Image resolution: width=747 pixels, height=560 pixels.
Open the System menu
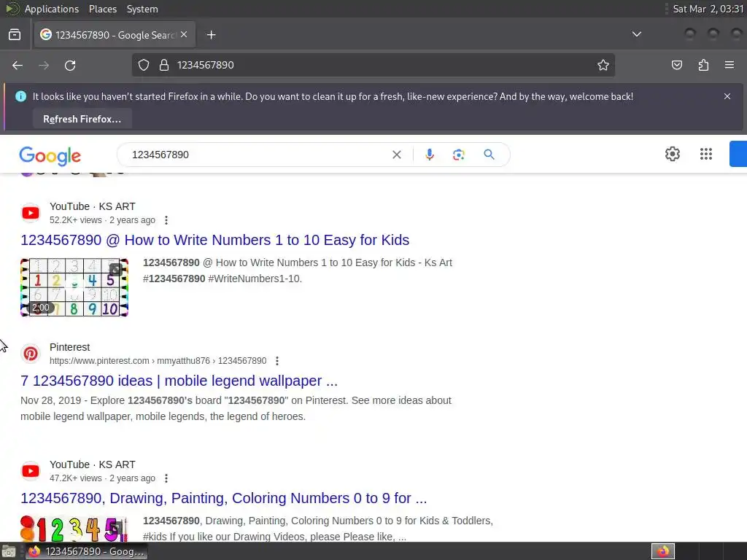tap(142, 9)
